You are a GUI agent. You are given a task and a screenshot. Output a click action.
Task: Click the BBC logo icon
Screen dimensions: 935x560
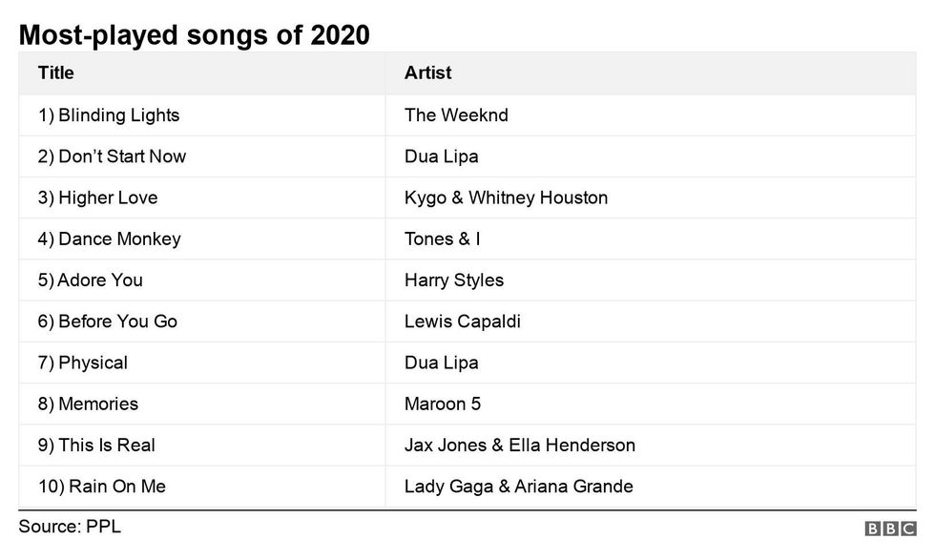pyautogui.click(x=890, y=529)
